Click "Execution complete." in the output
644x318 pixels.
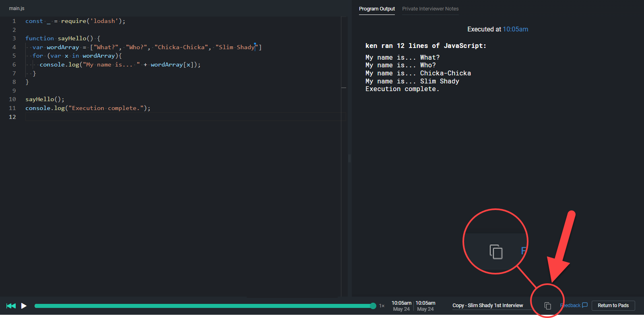click(402, 89)
